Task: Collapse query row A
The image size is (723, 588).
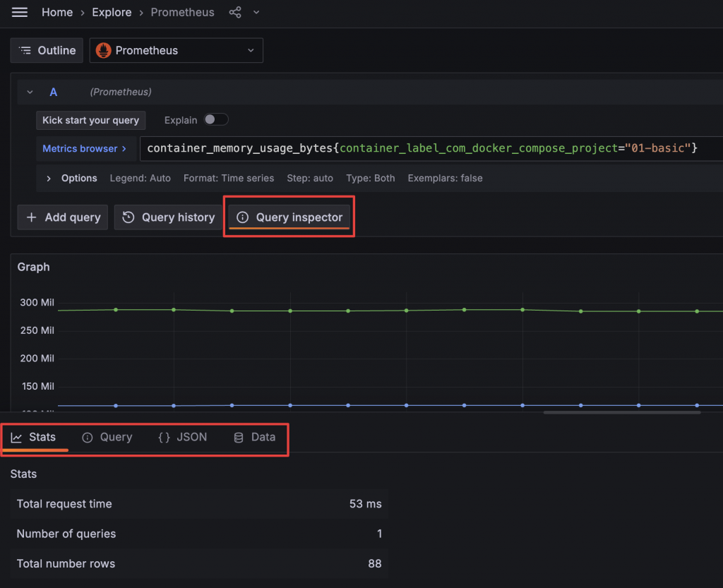Action: [x=30, y=92]
